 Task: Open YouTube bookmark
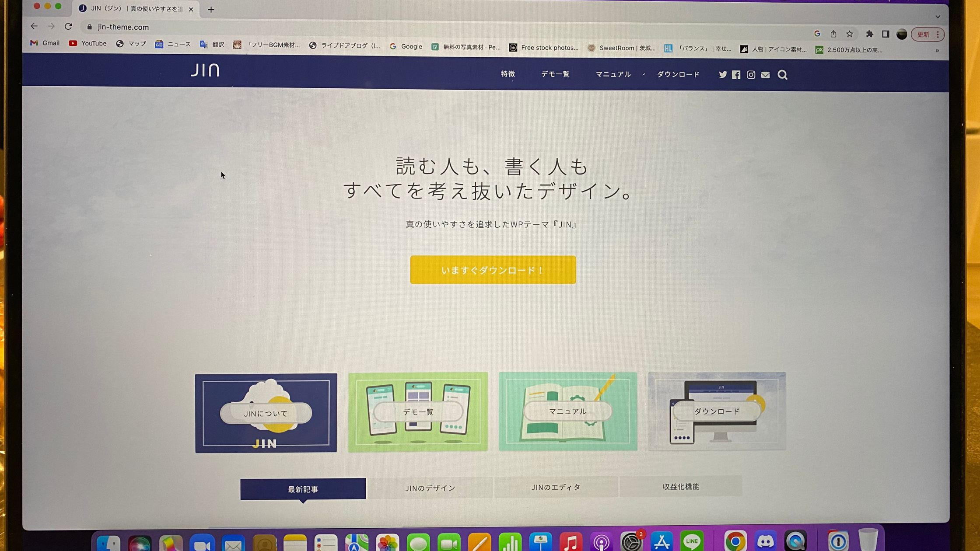(87, 43)
